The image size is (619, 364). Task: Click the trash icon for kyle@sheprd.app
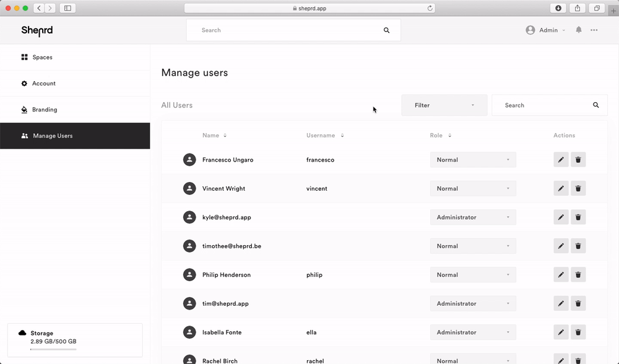pyautogui.click(x=578, y=217)
